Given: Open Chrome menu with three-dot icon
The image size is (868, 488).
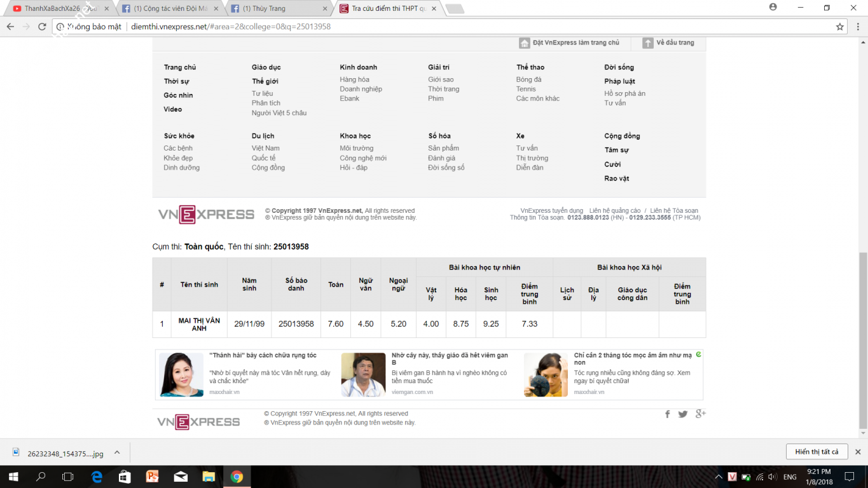Looking at the screenshot, I should click(856, 27).
